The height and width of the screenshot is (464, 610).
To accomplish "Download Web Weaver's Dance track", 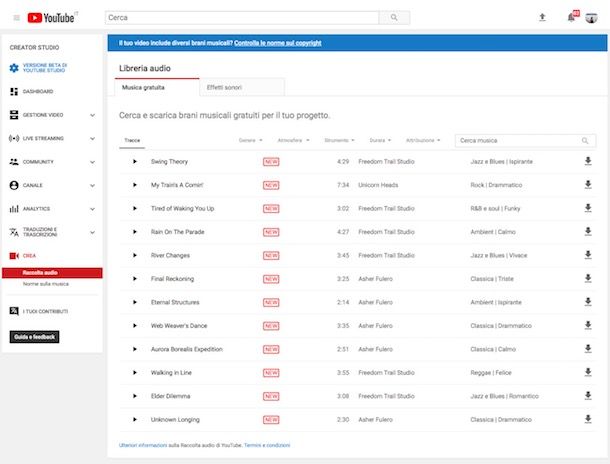I will coord(588,325).
